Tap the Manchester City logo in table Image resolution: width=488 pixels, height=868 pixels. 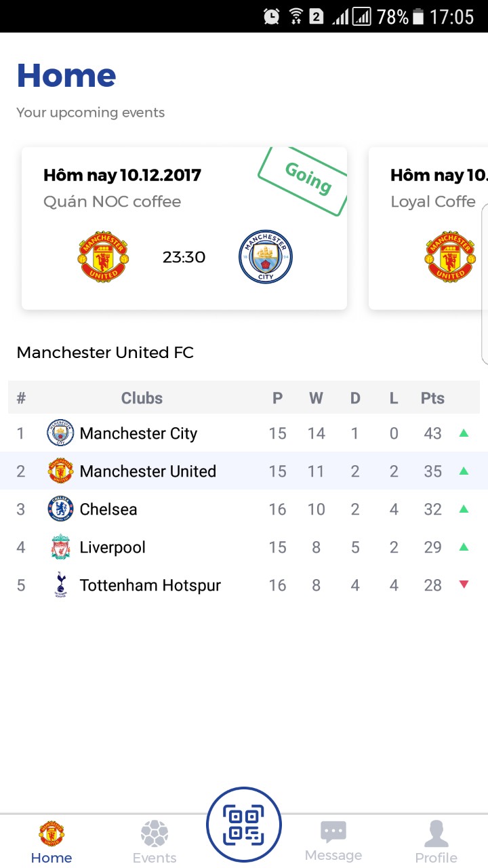(60, 433)
